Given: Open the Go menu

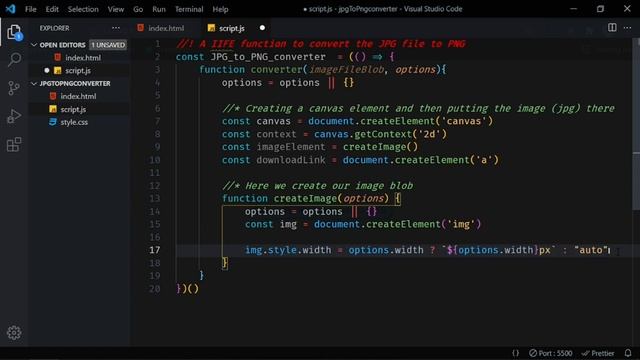Looking at the screenshot, I should click(138, 9).
